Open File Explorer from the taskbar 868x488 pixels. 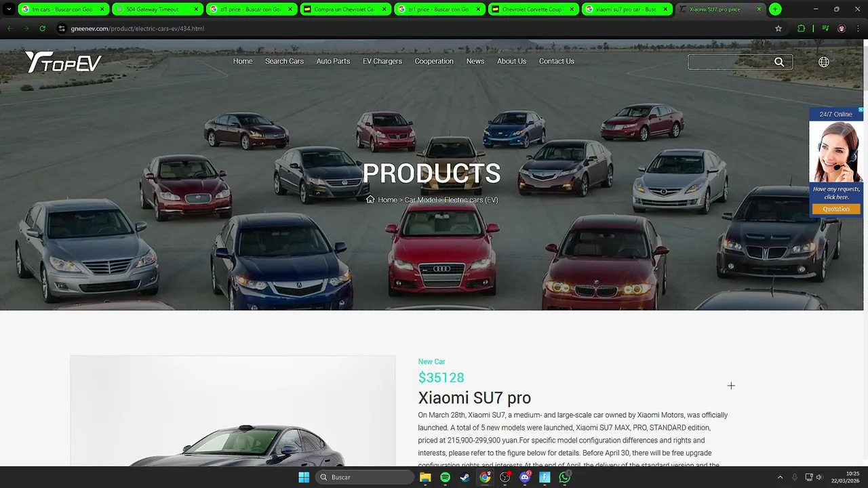pos(425,477)
